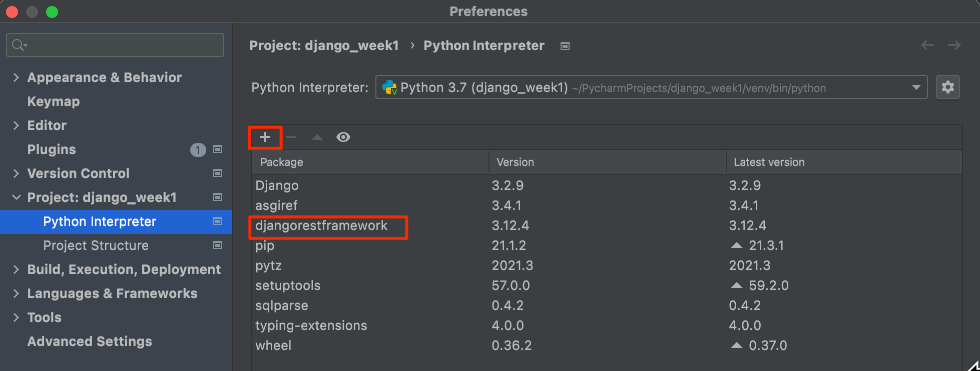980x371 pixels.
Task: Navigate back with the left arrow
Action: click(x=927, y=45)
